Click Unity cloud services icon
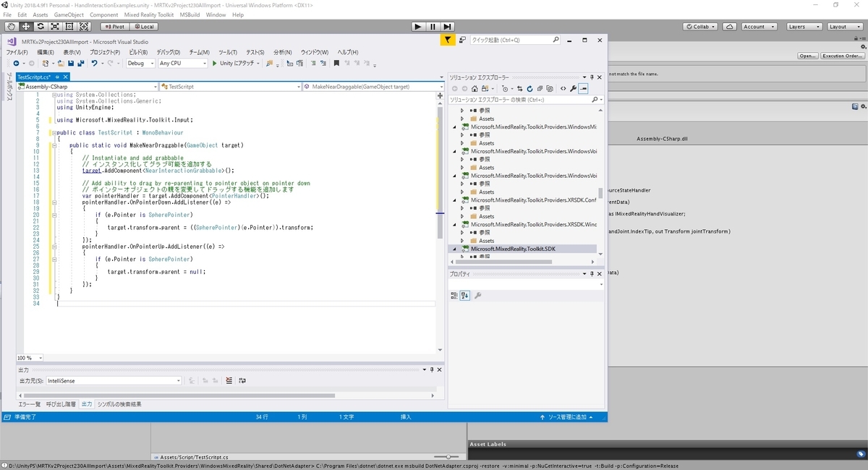The image size is (868, 470). [730, 27]
